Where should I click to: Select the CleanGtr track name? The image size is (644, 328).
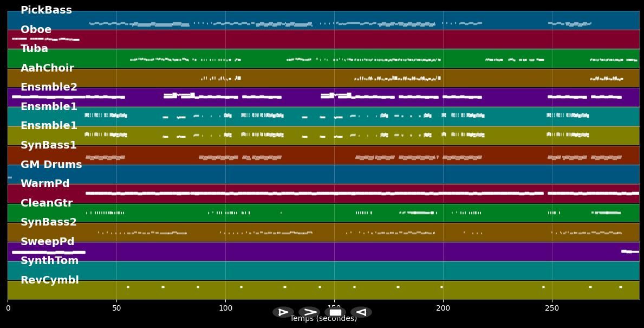point(47,203)
